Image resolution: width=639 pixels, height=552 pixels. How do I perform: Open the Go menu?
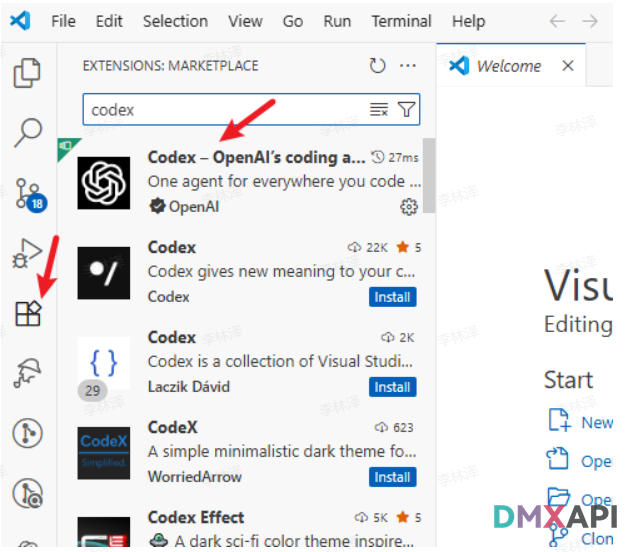coord(293,21)
